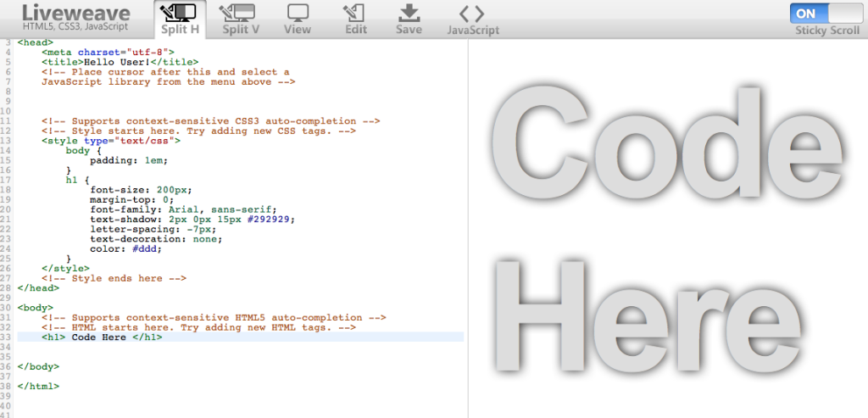Click the 'Split V' label
Image resolution: width=868 pixels, height=418 pixels.
(x=240, y=30)
